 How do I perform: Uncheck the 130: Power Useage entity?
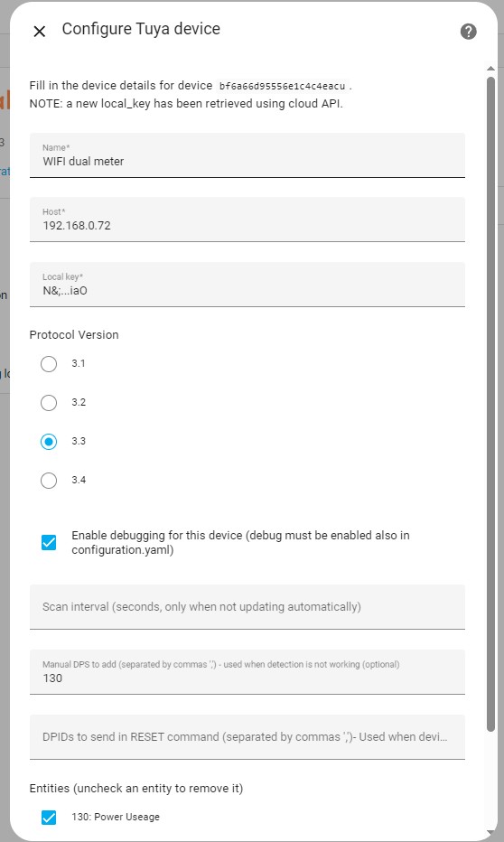(x=49, y=818)
